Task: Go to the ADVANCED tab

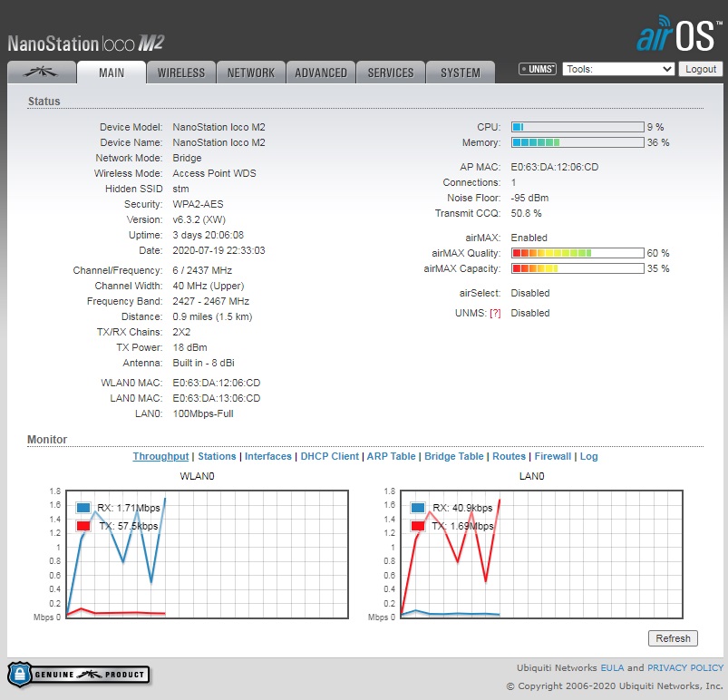Action: click(x=321, y=73)
